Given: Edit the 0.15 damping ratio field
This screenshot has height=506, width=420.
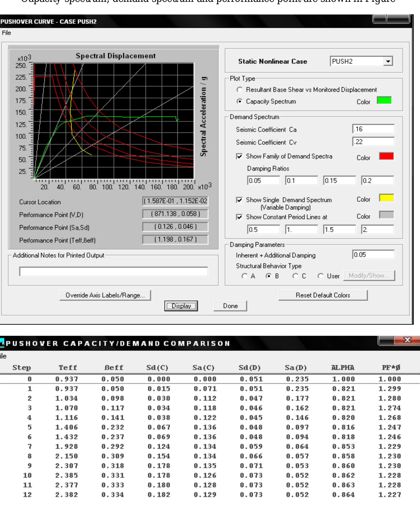Looking at the screenshot, I should coord(340,181).
